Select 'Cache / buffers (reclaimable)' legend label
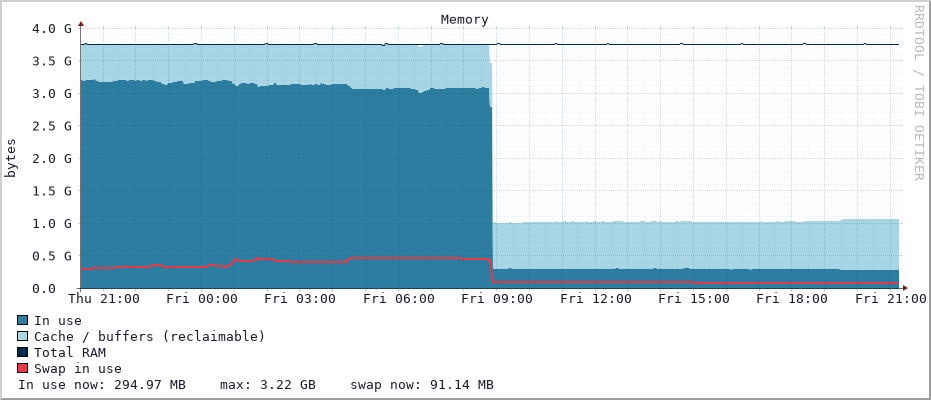The width and height of the screenshot is (931, 400). (149, 336)
